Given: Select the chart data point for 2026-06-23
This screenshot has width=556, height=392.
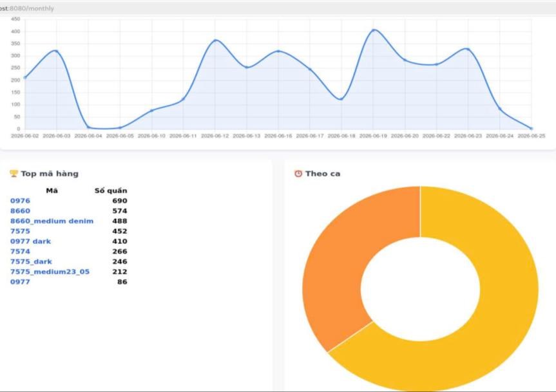Looking at the screenshot, I should (x=468, y=49).
